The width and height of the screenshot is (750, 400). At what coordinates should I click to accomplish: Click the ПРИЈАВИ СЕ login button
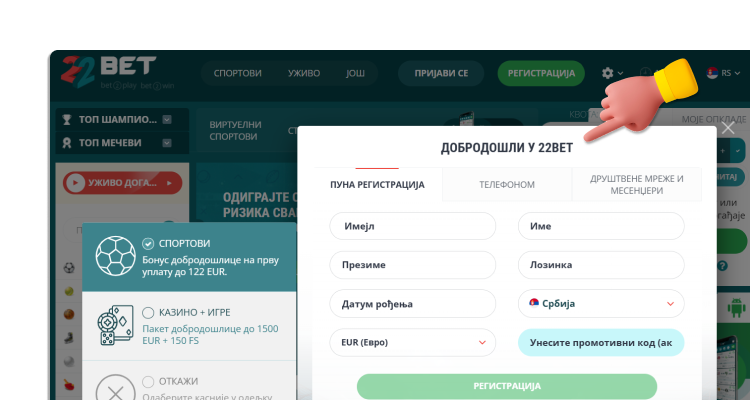(441, 73)
